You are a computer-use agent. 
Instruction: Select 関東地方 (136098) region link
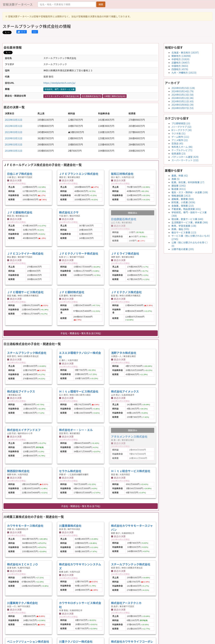(181, 56)
